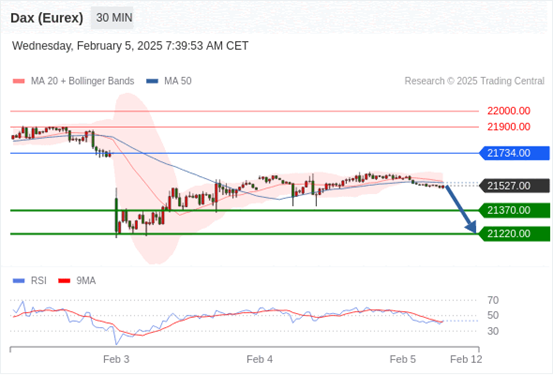The image size is (553, 375).
Task: Click the 21734.00 blue pivot price tag
Action: tap(515, 153)
